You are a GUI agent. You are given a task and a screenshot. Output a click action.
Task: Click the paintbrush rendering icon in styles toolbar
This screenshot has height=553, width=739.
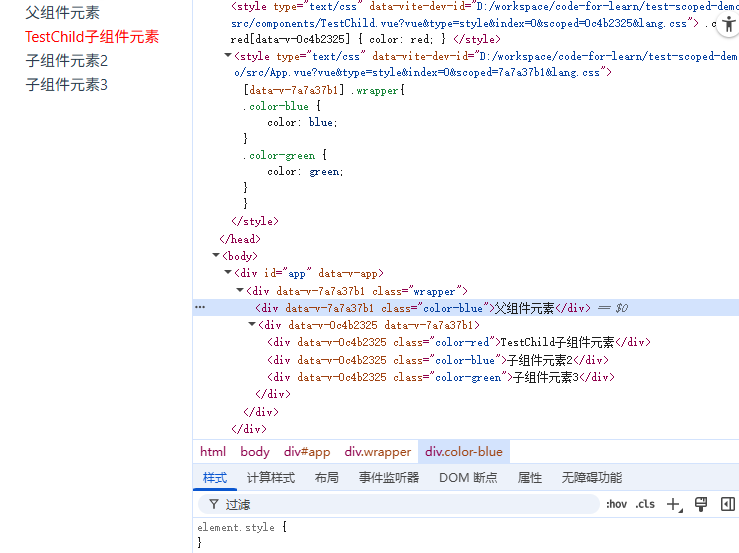701,504
